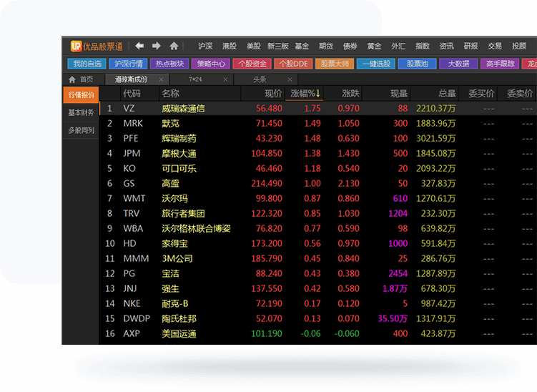
Task: Click the 沪深行情 button
Action: [x=129, y=64]
